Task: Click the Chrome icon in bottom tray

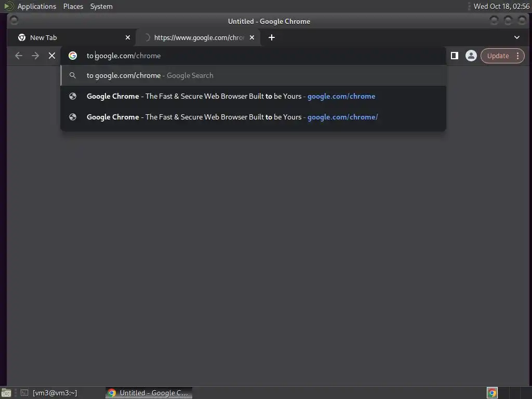Action: [492, 393]
